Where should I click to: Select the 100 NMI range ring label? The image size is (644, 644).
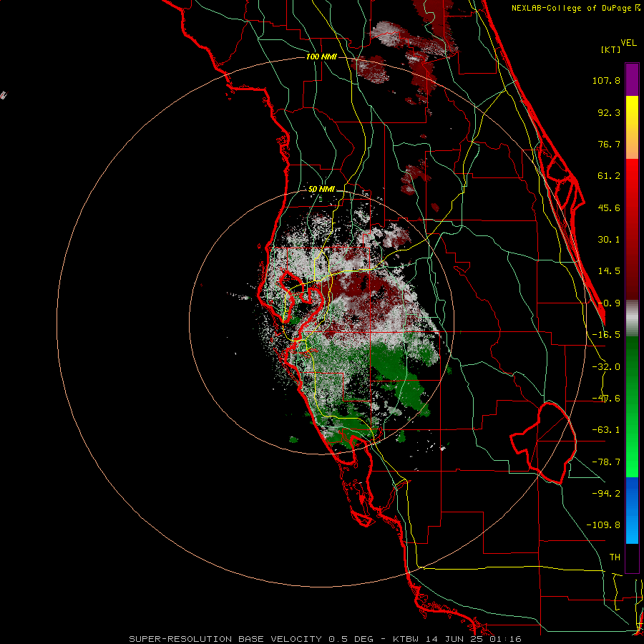pos(321,57)
